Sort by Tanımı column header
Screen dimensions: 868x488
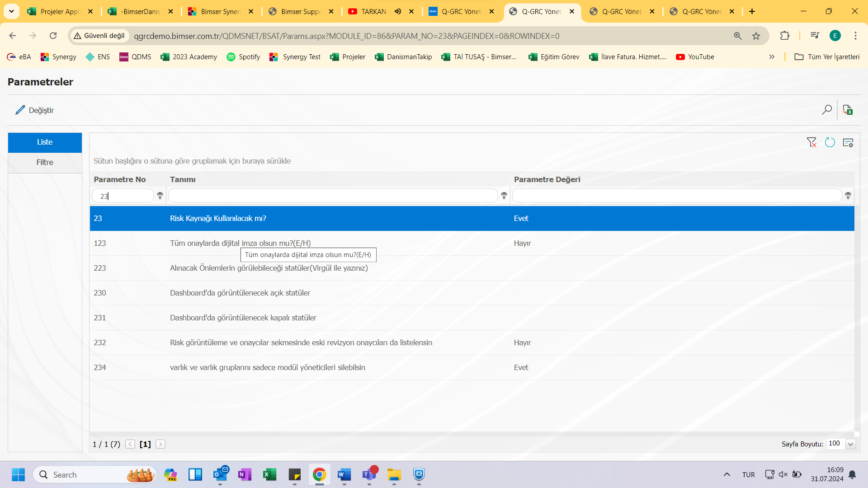pyautogui.click(x=183, y=179)
